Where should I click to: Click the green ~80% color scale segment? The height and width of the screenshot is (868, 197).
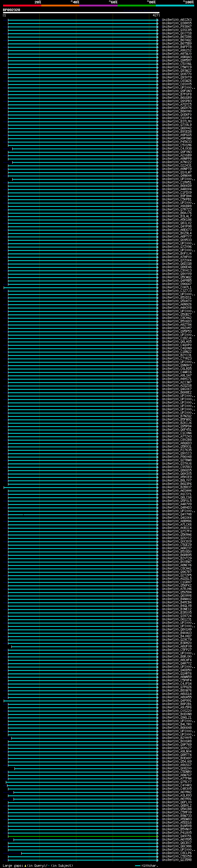point(137,6)
